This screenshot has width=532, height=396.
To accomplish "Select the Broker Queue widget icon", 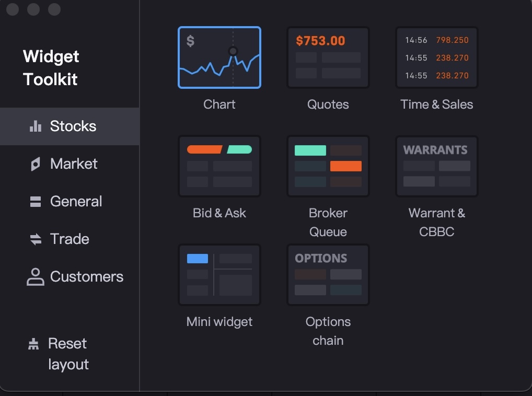I will pos(328,166).
